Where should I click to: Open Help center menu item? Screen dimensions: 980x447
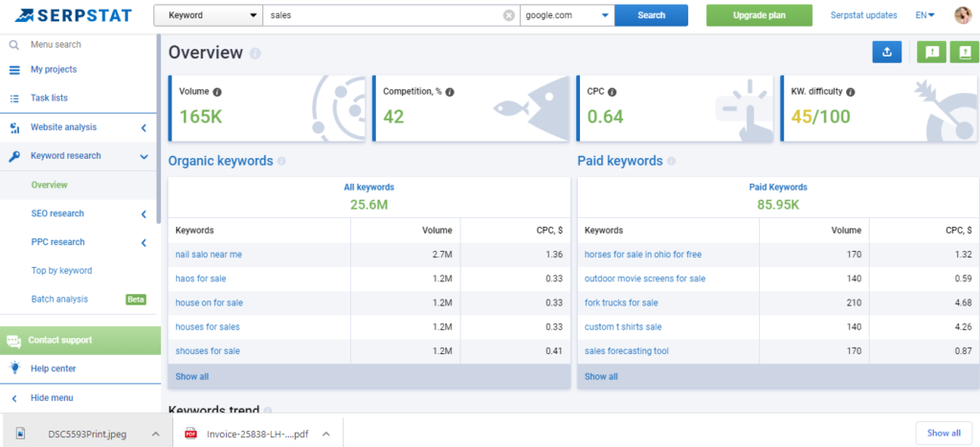click(54, 369)
